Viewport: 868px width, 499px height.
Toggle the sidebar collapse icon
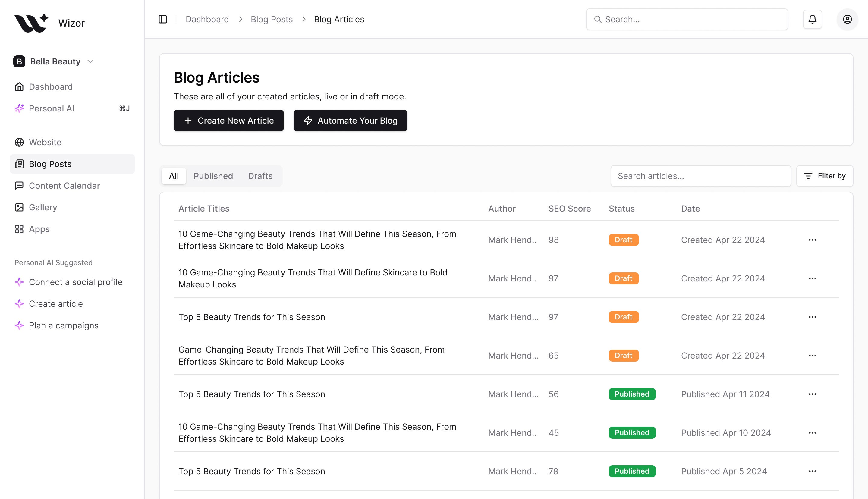tap(163, 19)
